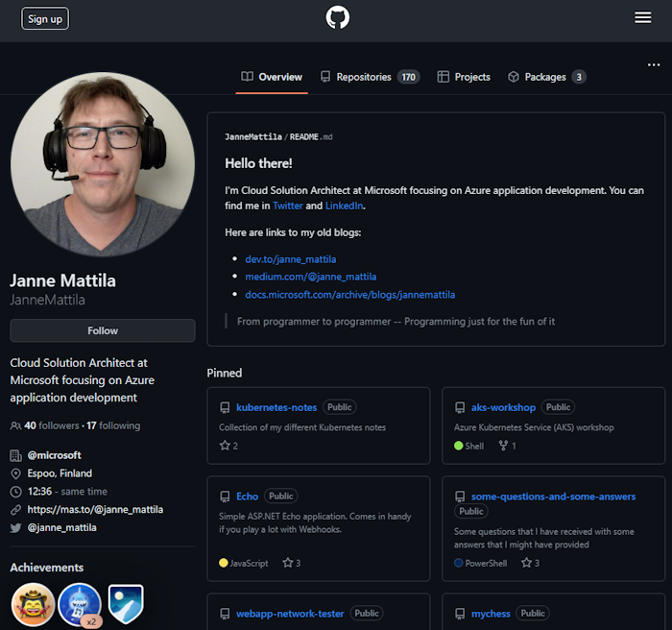This screenshot has width=672, height=630.
Task: Click the link chain icon by mas.to URL
Action: pyautogui.click(x=16, y=510)
